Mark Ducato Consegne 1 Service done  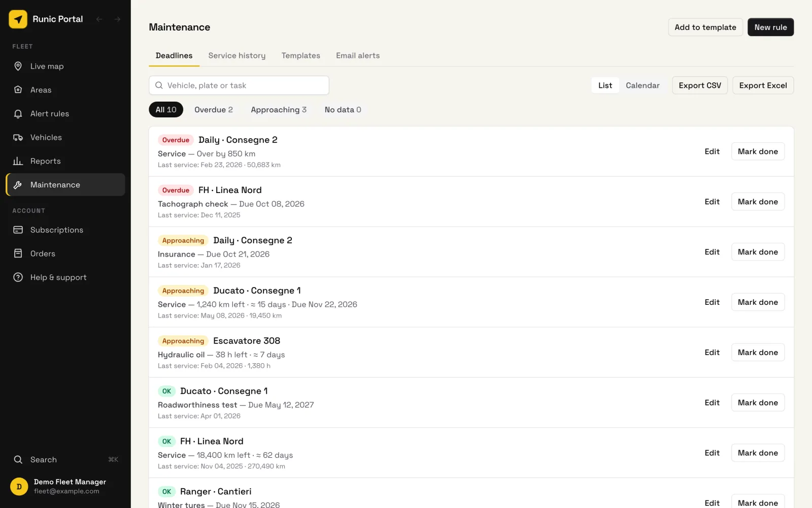coord(758,302)
